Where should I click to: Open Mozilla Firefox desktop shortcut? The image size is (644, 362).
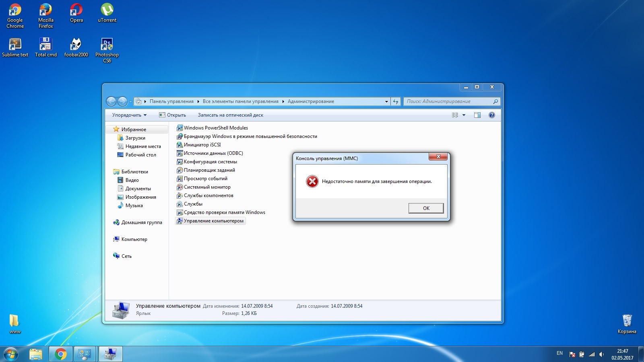[x=45, y=16]
